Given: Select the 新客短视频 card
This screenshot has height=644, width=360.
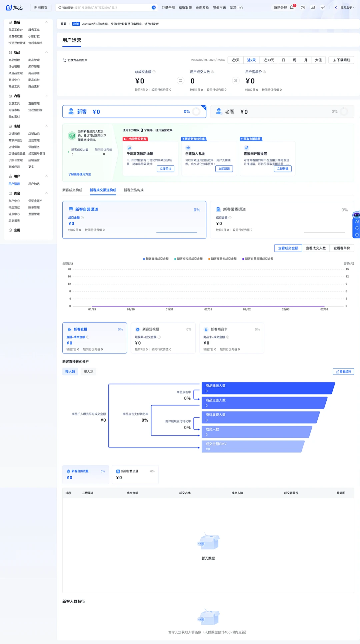Looking at the screenshot, I should pyautogui.click(x=163, y=338).
